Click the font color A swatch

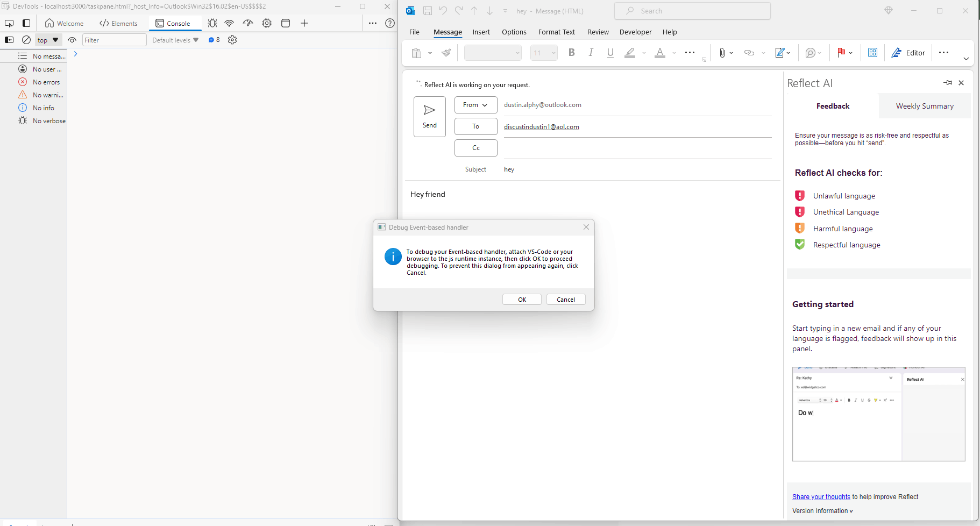click(x=660, y=53)
